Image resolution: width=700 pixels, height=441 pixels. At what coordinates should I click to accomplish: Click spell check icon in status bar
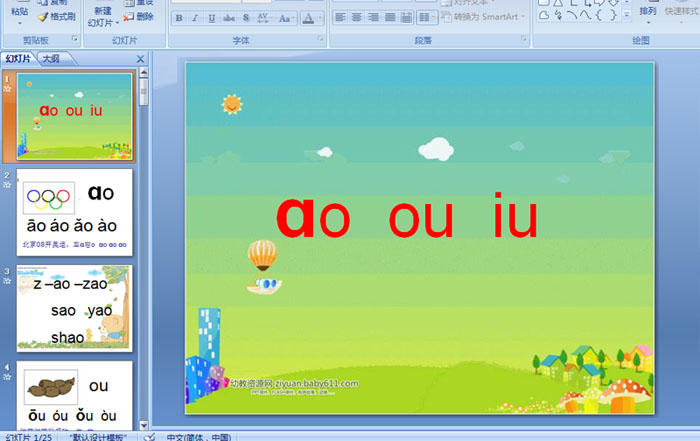click(150, 437)
